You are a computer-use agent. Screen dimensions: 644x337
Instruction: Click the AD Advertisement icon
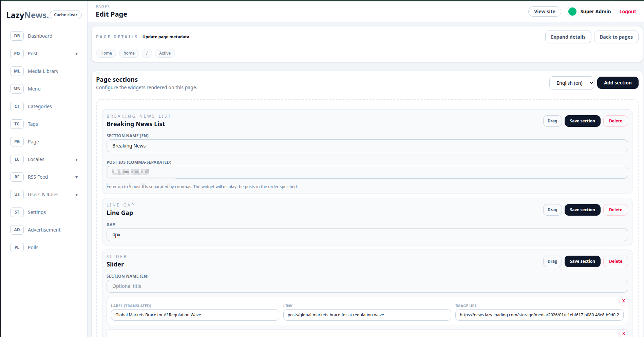(x=17, y=230)
